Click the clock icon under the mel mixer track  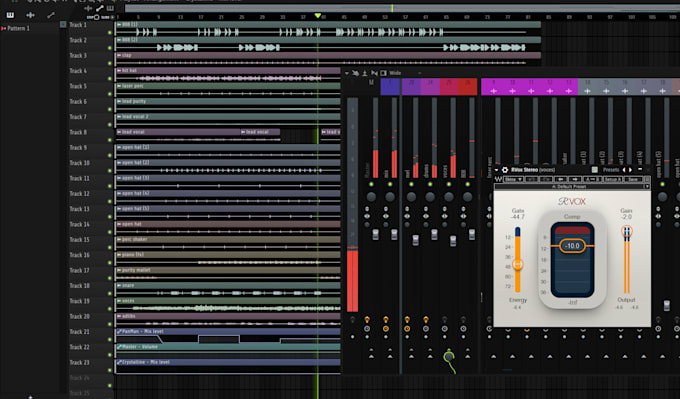tap(407, 329)
